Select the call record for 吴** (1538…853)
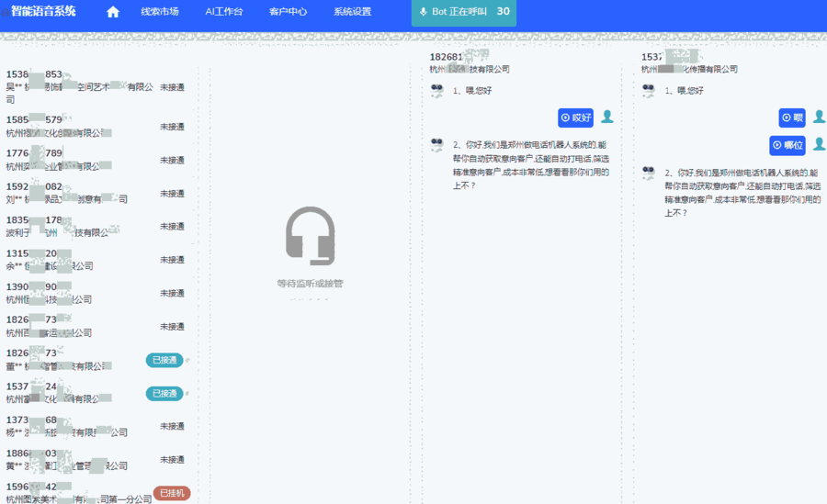The image size is (827, 504). point(83,86)
